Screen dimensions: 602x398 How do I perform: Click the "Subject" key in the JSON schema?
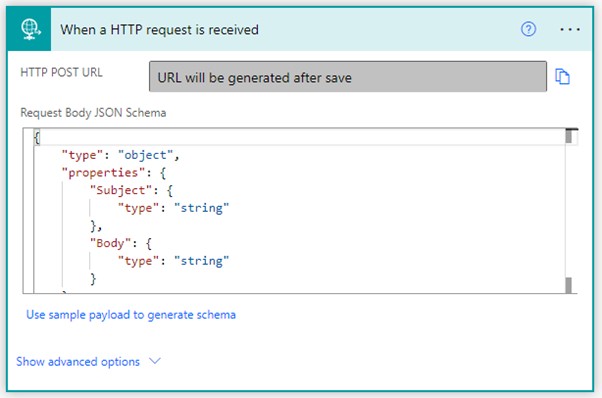click(x=121, y=190)
